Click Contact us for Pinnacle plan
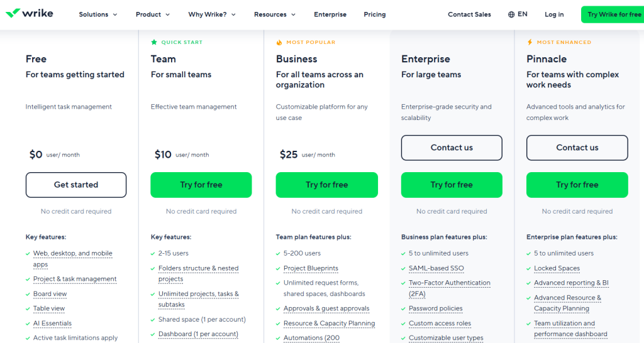Screen dimensions: 644x343 click(577, 148)
